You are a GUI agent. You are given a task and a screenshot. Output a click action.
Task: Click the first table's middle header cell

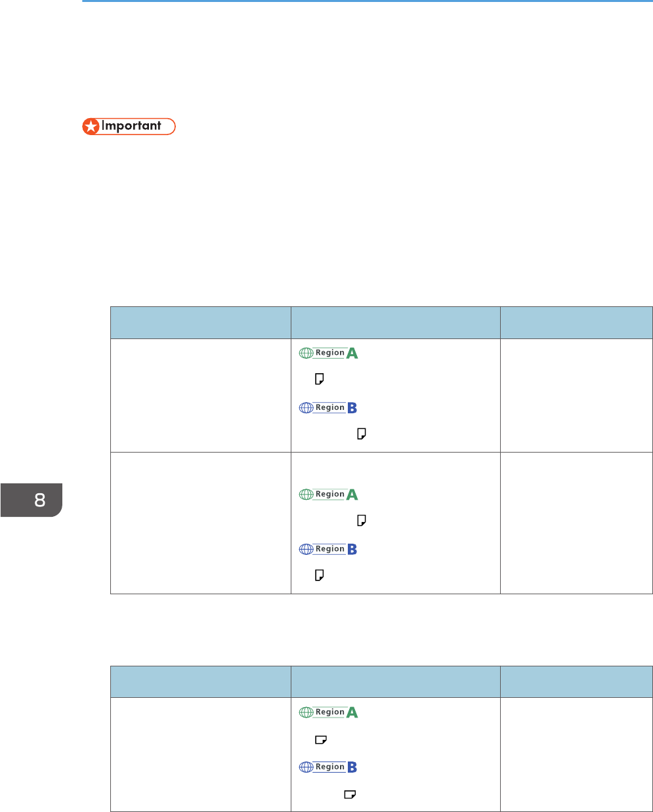(x=395, y=322)
